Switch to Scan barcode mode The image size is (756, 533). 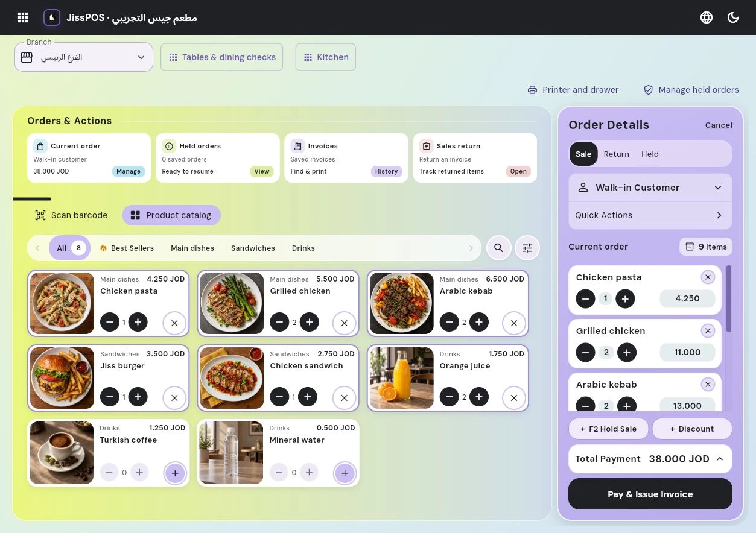coord(71,215)
